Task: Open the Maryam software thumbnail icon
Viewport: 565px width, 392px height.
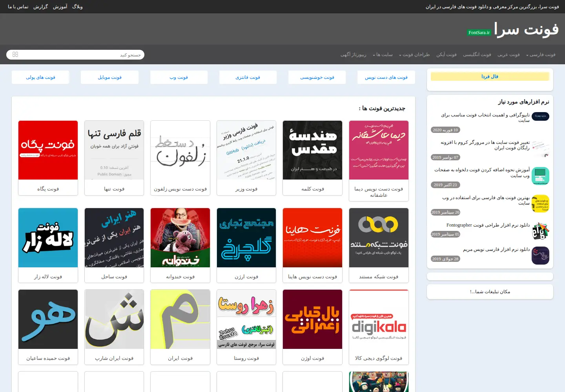Action: pyautogui.click(x=540, y=256)
